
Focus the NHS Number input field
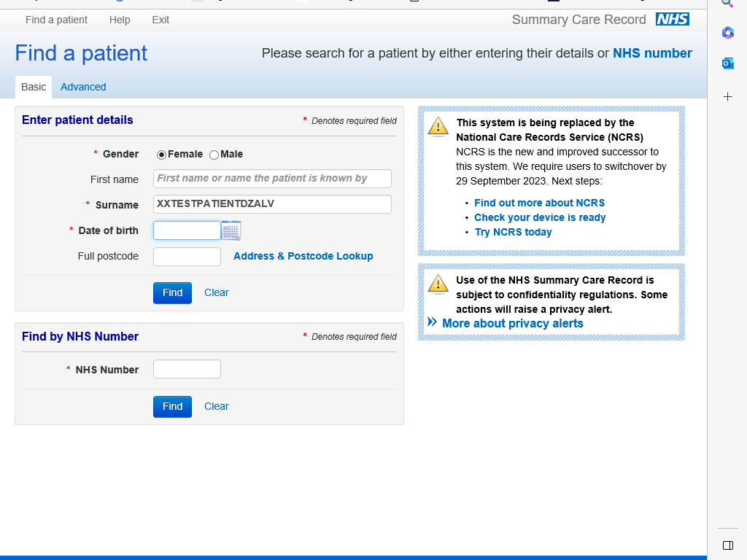tap(187, 369)
